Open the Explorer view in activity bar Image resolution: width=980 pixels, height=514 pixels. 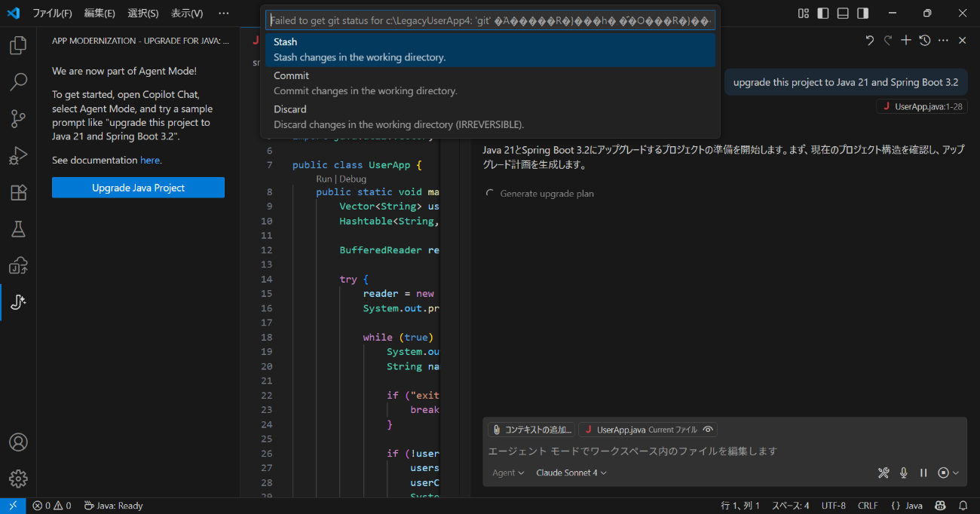click(18, 46)
